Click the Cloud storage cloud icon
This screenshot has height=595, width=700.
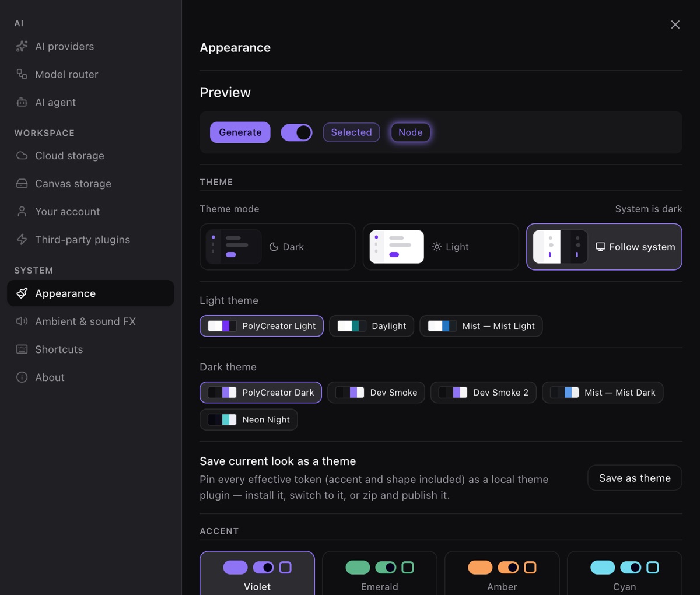[22, 156]
